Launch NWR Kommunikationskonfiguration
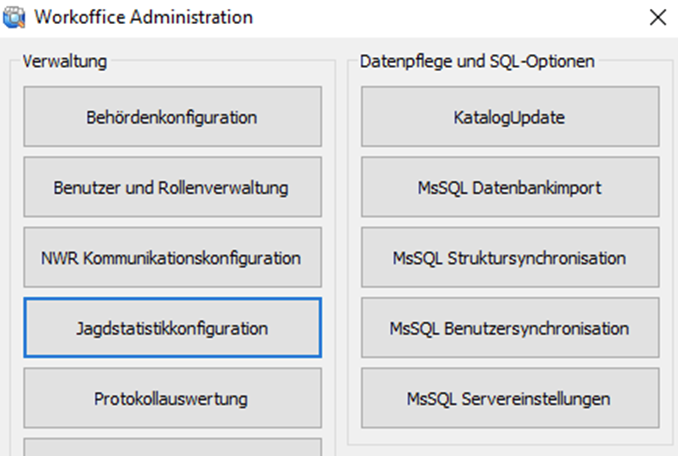Screen dimensions: 678x456 (172, 257)
